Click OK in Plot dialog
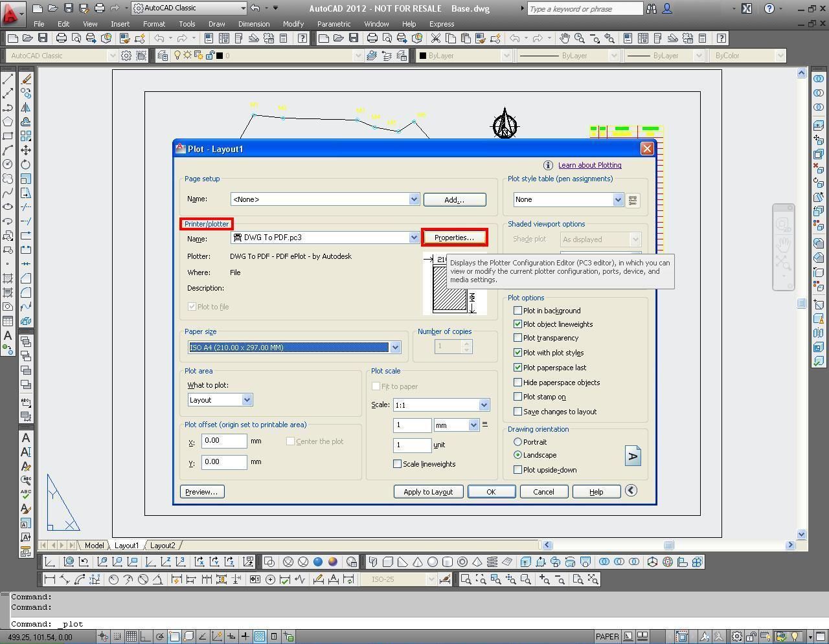Viewport: 829px width, 644px height. point(491,492)
